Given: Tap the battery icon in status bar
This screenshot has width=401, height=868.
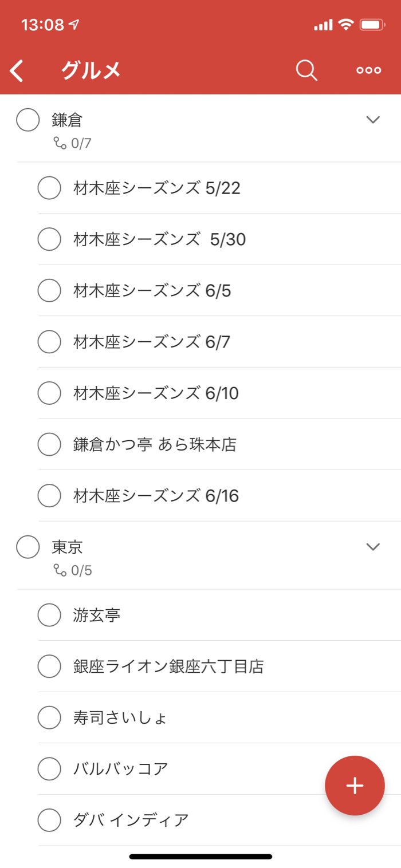Looking at the screenshot, I should (372, 25).
